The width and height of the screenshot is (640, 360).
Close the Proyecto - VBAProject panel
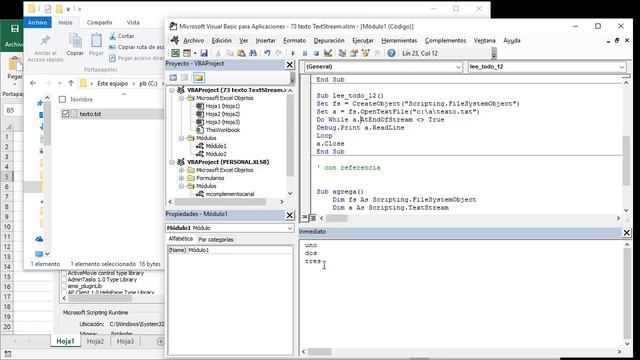point(289,64)
